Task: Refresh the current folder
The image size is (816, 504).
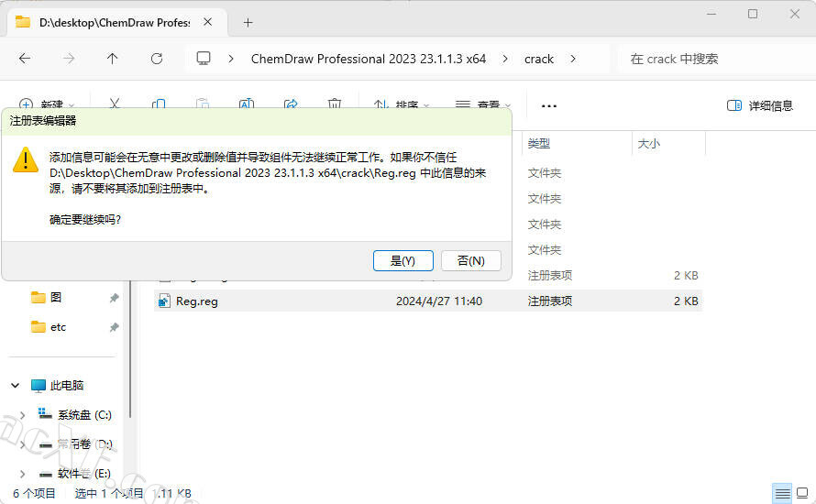Action: tap(157, 59)
